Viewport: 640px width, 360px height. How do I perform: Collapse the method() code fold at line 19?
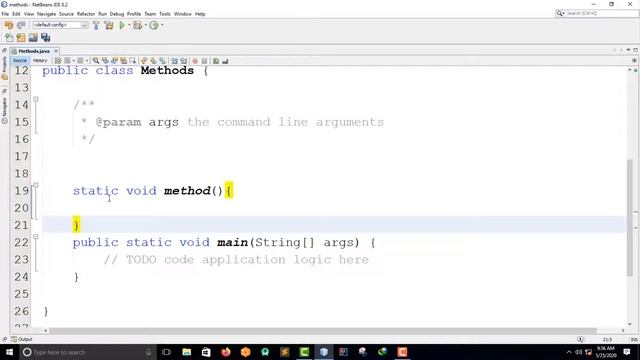36,185
